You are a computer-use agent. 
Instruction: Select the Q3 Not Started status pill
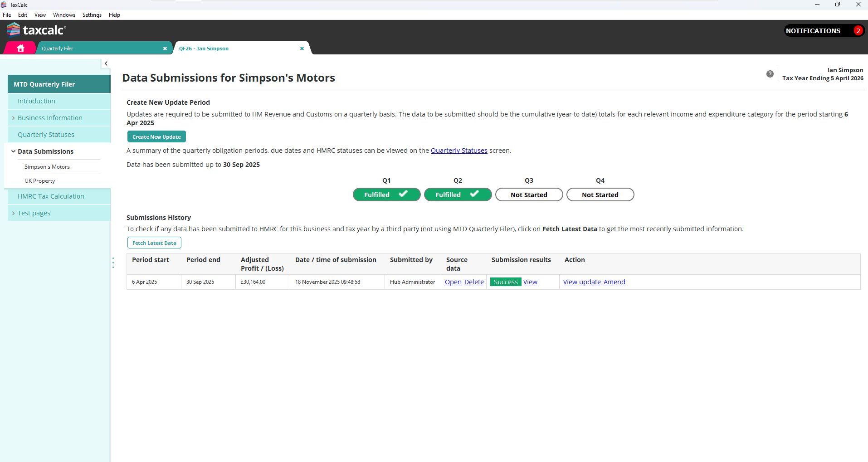point(529,195)
